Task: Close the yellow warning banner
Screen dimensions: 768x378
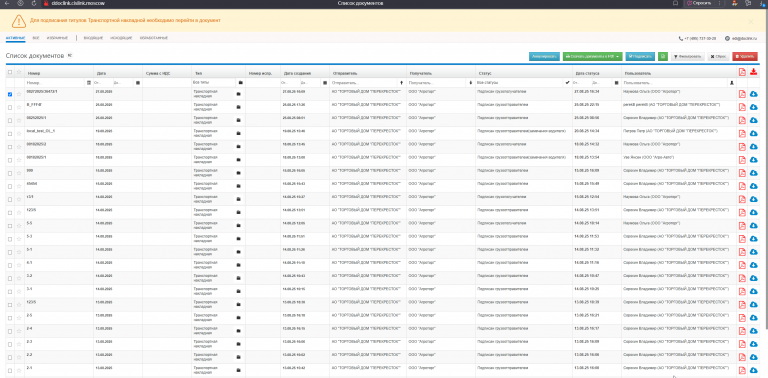Action: click(751, 21)
